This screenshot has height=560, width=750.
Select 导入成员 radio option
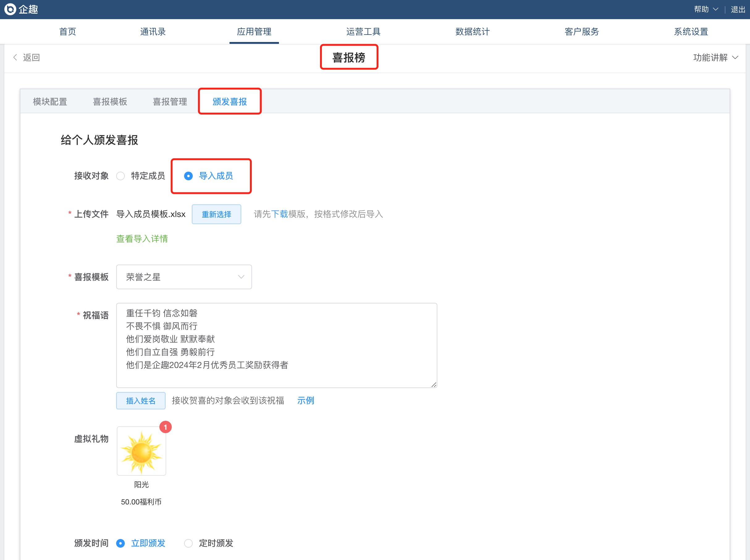pos(188,176)
